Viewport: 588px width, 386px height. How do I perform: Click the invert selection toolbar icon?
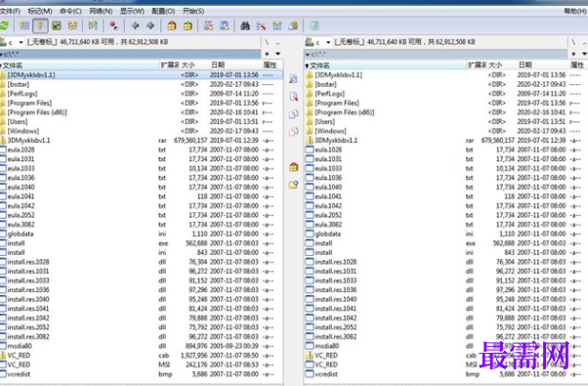click(x=93, y=25)
